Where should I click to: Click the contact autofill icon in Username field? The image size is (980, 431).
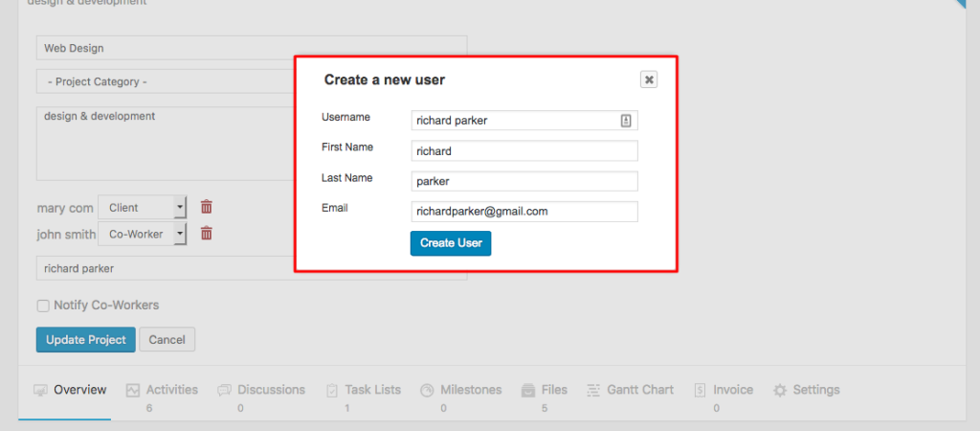(x=626, y=121)
